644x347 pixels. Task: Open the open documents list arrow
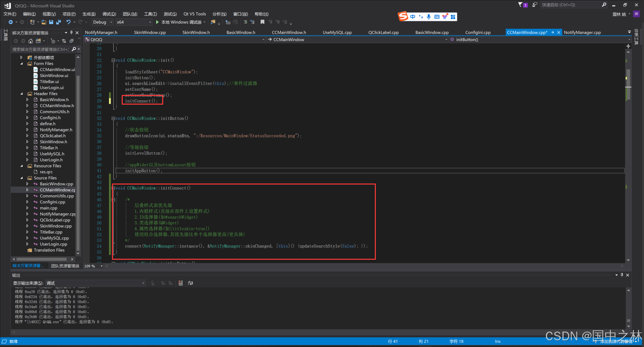[x=629, y=32]
